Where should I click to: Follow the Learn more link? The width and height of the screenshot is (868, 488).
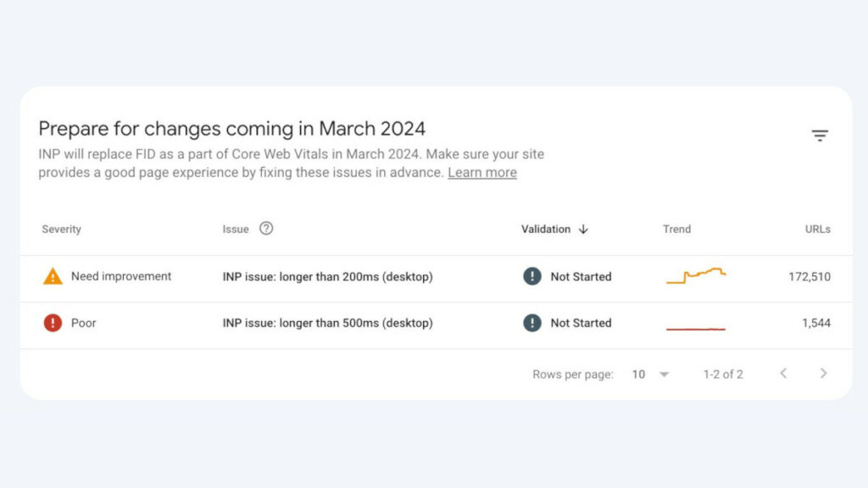coord(482,173)
